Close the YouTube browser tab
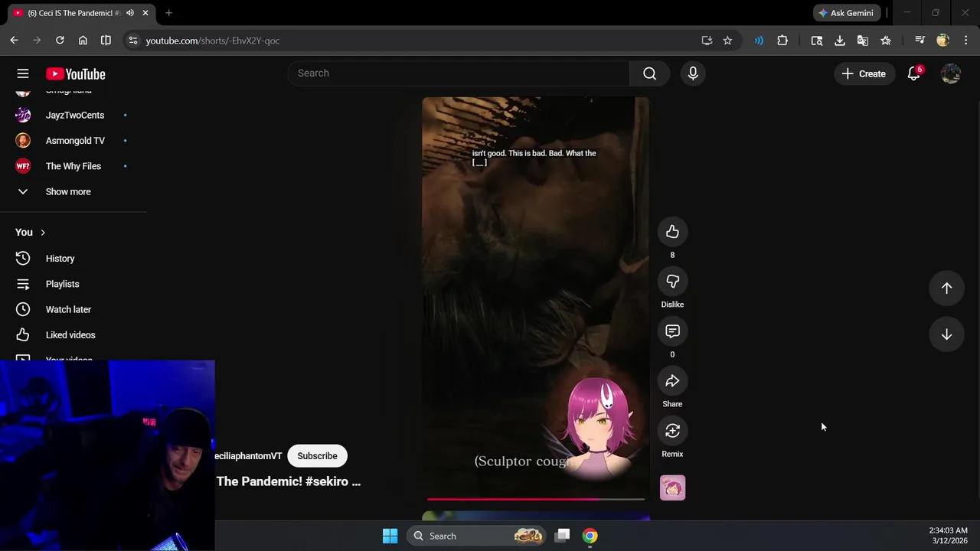980x551 pixels. click(145, 13)
